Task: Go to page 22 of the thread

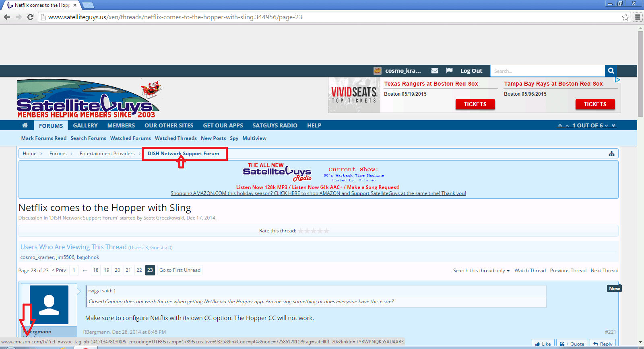Action: point(139,270)
